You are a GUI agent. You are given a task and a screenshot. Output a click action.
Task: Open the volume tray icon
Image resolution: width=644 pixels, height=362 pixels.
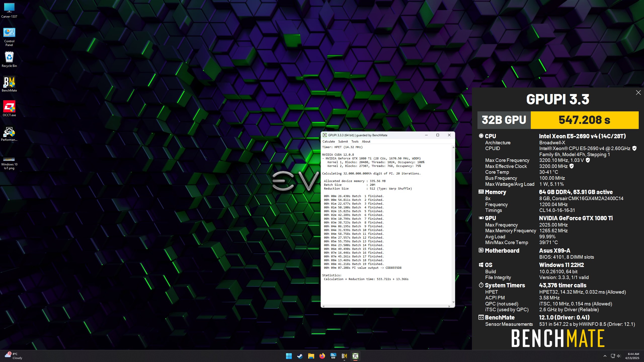click(619, 356)
